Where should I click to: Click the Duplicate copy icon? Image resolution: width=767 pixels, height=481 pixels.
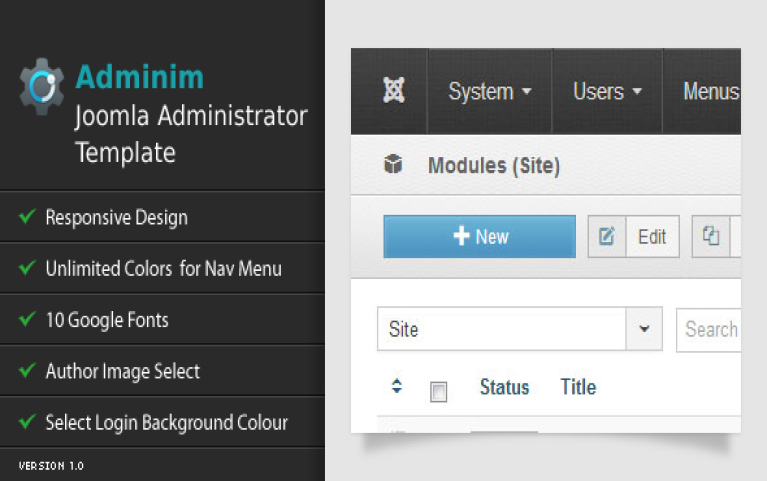click(711, 236)
